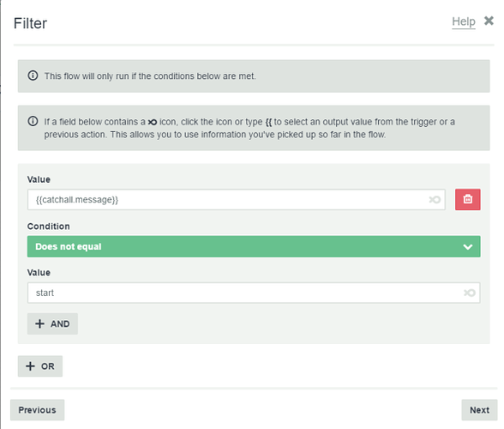Click the value field containing 'start'

254,293
